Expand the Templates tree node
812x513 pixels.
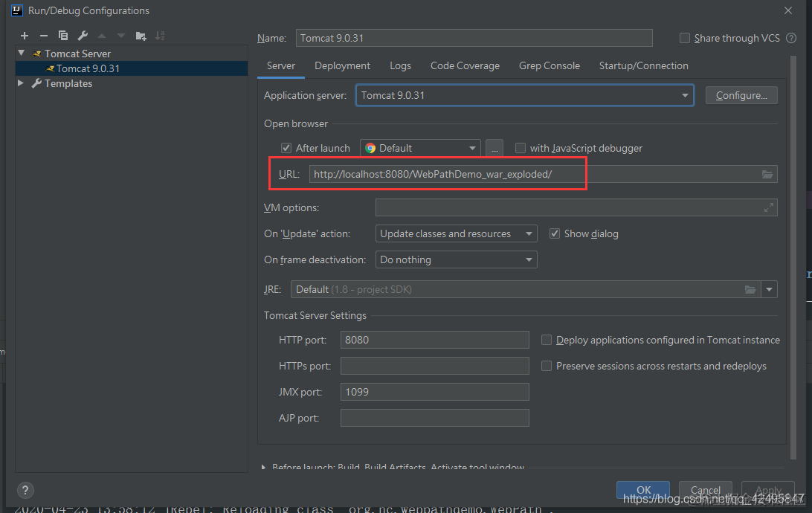(21, 83)
